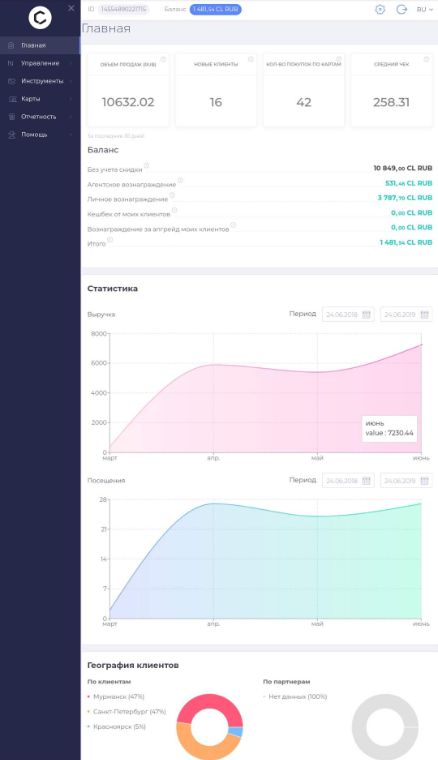Click info icon beside Личное вознаграждение

tap(172, 195)
